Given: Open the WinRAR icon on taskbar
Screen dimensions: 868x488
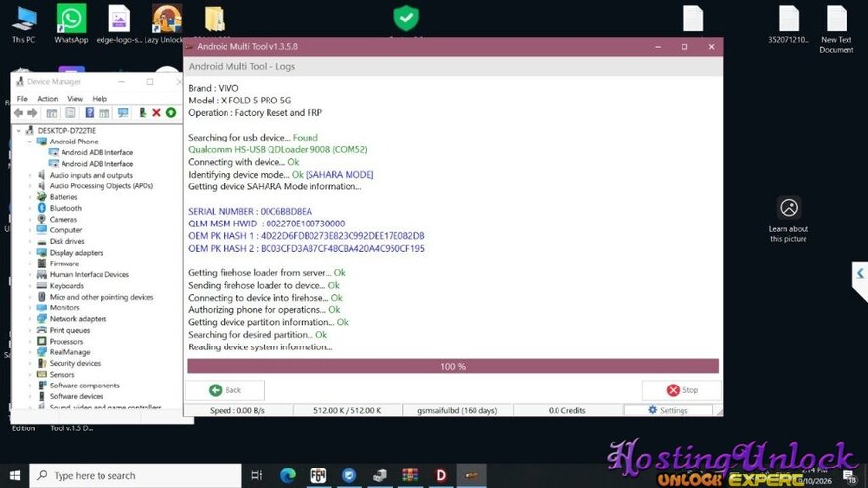Looking at the screenshot, I should click(410, 476).
